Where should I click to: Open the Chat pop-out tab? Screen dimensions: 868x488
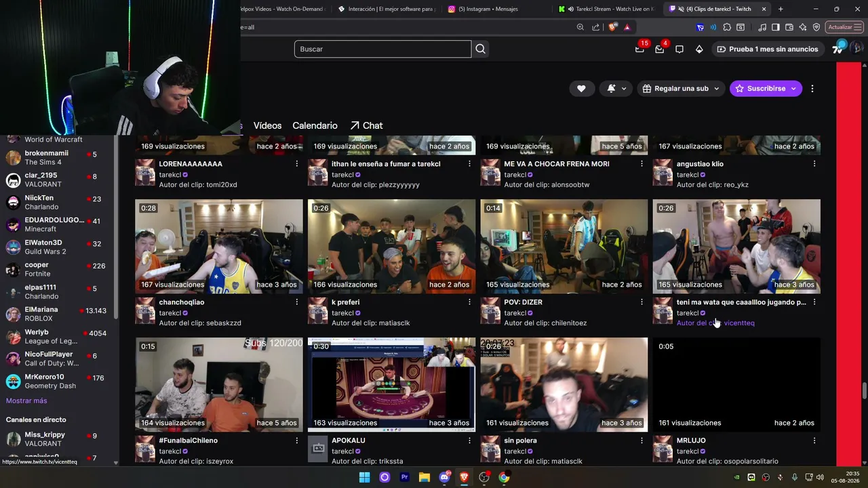click(366, 125)
